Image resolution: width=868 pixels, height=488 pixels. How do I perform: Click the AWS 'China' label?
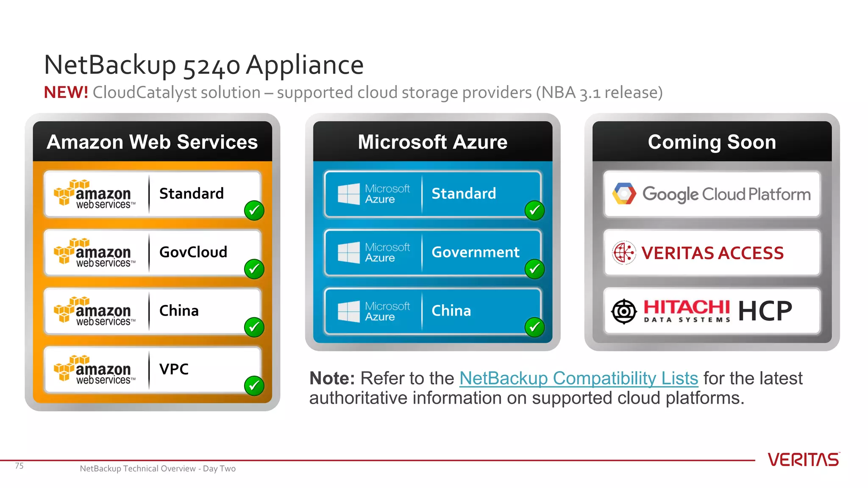pyautogui.click(x=179, y=311)
